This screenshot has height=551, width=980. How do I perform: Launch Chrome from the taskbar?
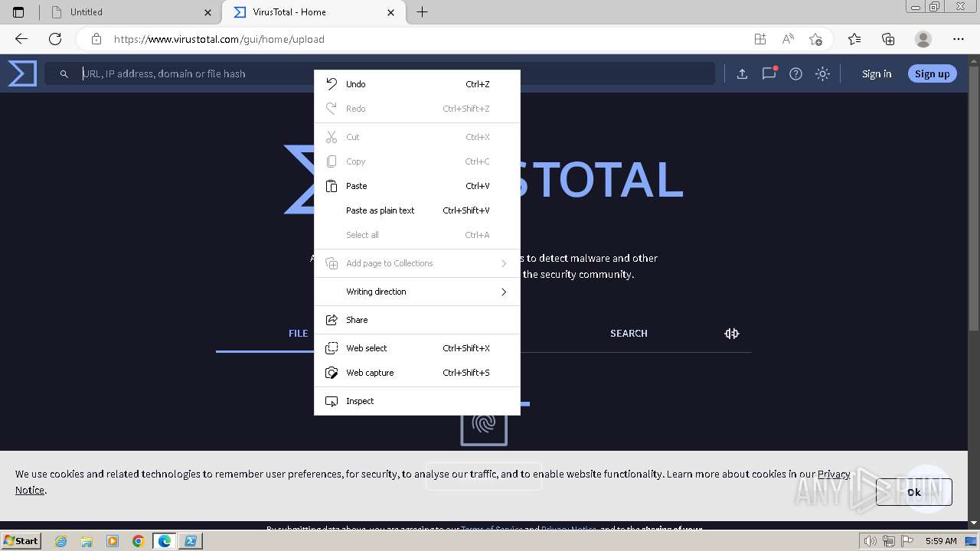(139, 541)
